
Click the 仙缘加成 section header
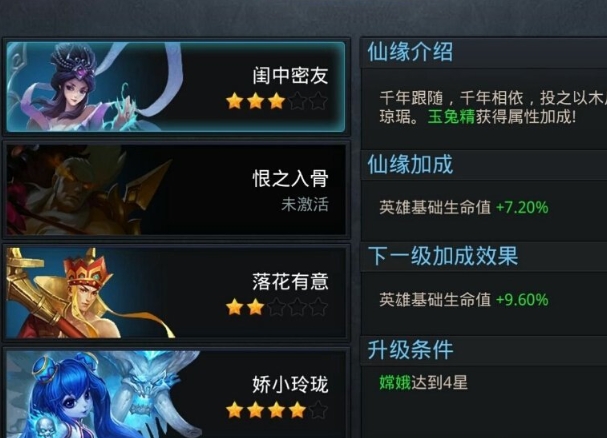(410, 165)
